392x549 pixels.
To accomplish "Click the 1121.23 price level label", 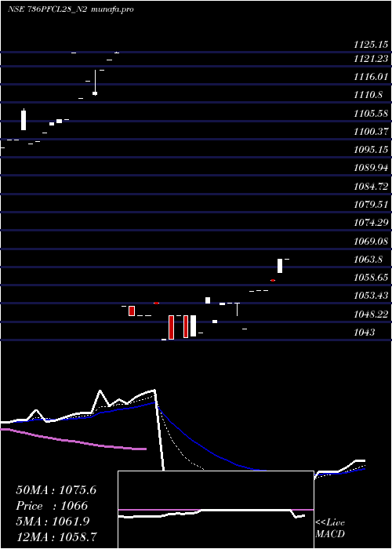I will (371, 59).
